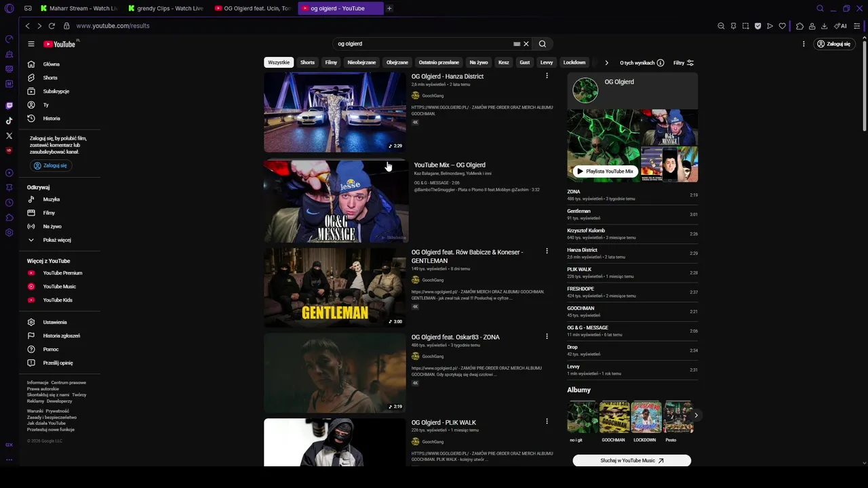Open options menu for ZONA video
This screenshot has width=868, height=488.
click(547, 336)
